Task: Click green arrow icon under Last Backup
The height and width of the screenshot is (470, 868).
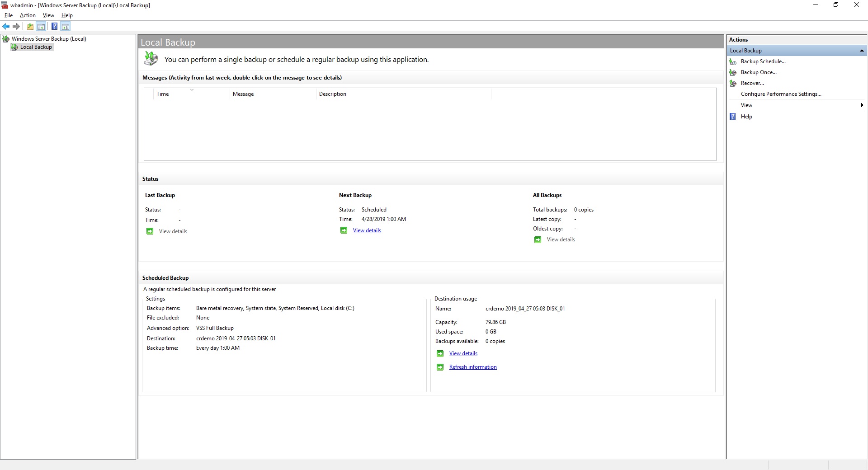Action: [150, 231]
